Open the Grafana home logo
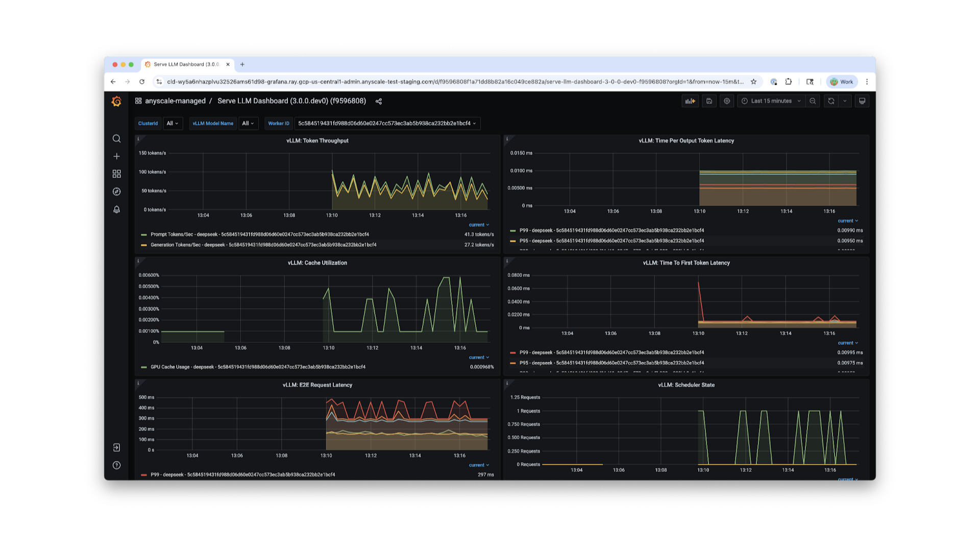 tap(116, 102)
